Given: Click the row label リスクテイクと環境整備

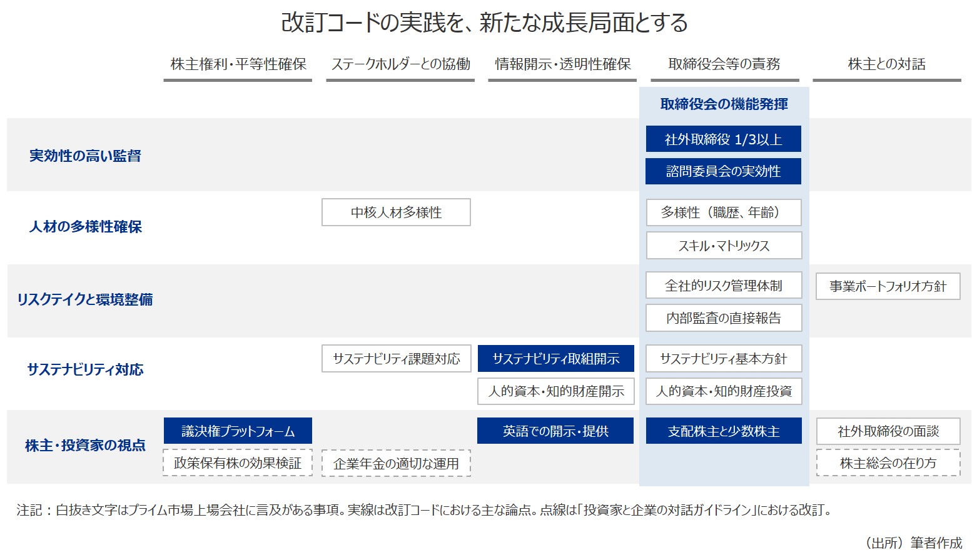Looking at the screenshot, I should 85,299.
